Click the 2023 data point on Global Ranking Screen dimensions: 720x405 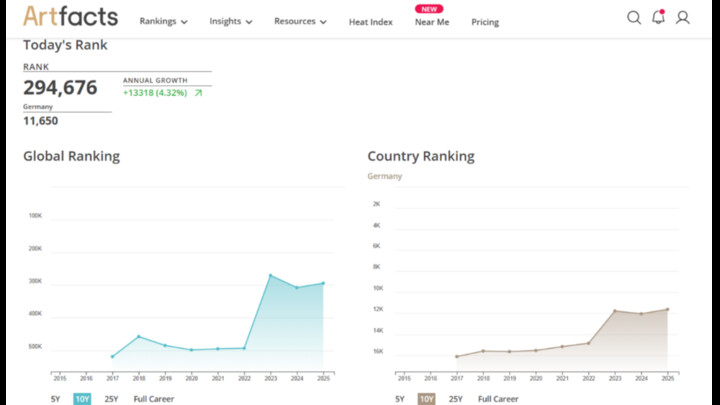[270, 276]
